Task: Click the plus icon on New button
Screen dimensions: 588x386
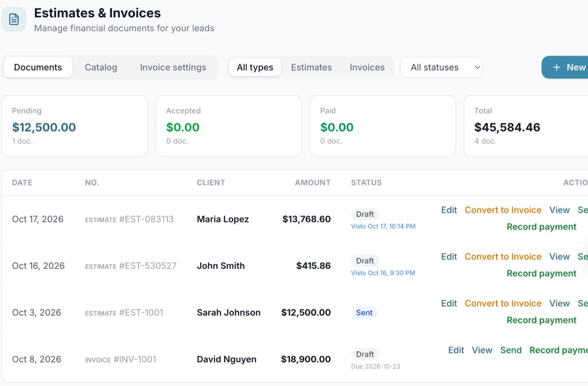Action: pyautogui.click(x=556, y=67)
